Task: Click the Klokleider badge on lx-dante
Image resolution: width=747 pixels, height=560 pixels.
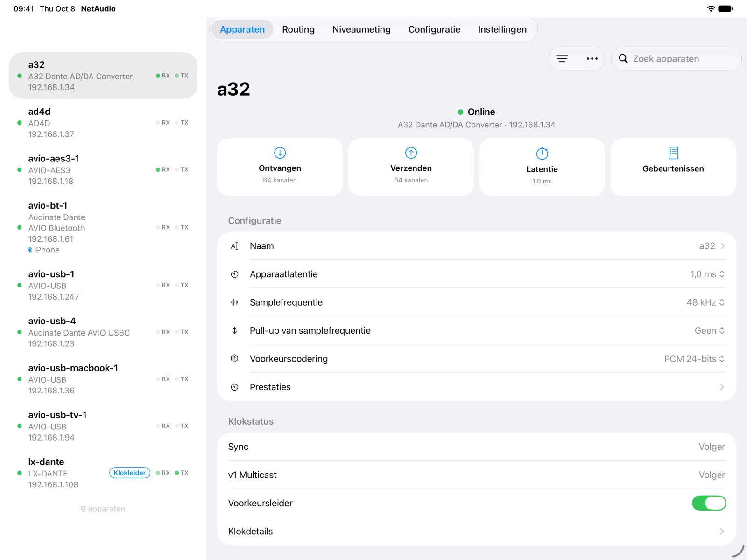Action: click(130, 473)
